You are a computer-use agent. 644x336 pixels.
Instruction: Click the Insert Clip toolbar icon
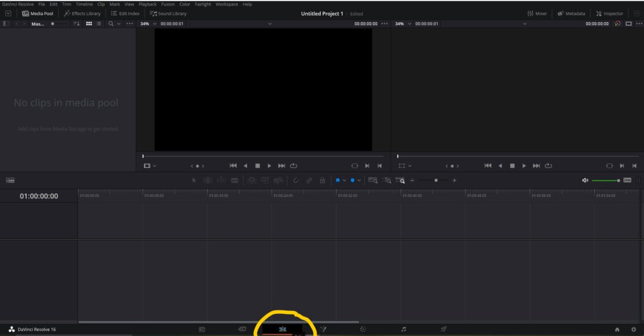[x=252, y=181]
